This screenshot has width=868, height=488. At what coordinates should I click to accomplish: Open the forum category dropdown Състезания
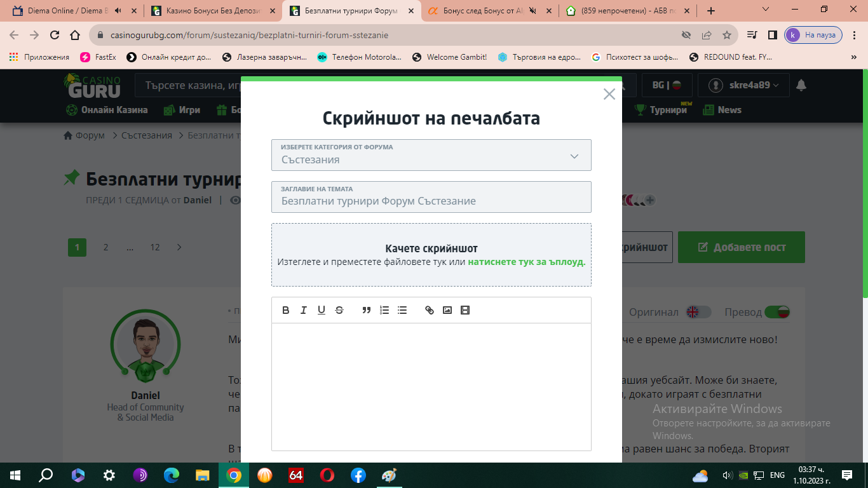pos(431,155)
